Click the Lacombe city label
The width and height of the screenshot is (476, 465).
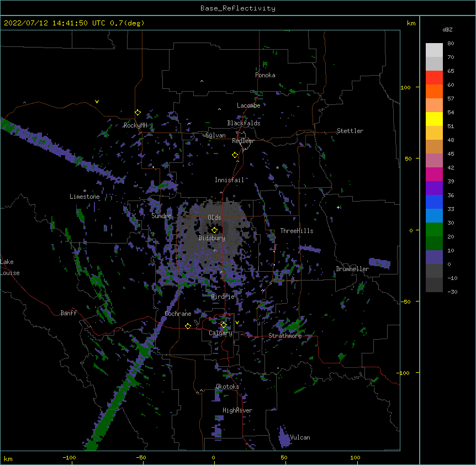(248, 105)
